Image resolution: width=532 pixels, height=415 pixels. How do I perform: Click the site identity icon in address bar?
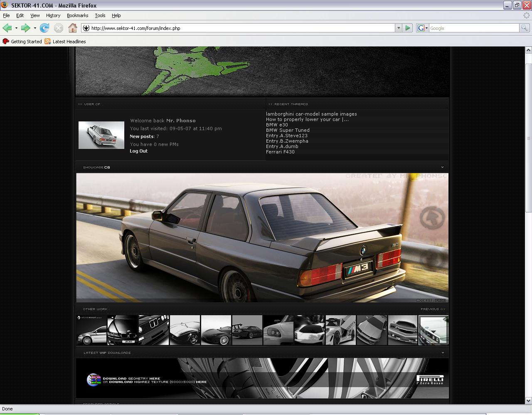click(86, 28)
